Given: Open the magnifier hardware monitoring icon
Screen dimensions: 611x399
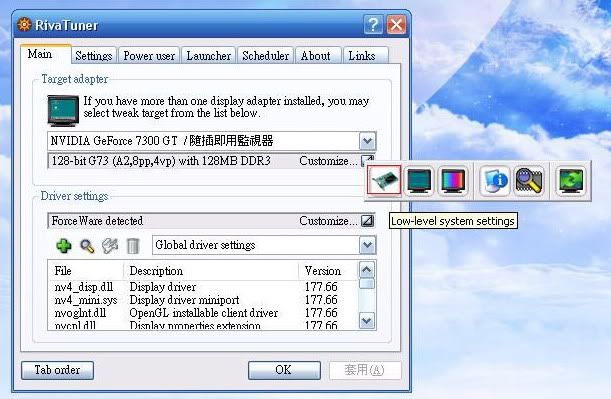Looking at the screenshot, I should pos(529,180).
